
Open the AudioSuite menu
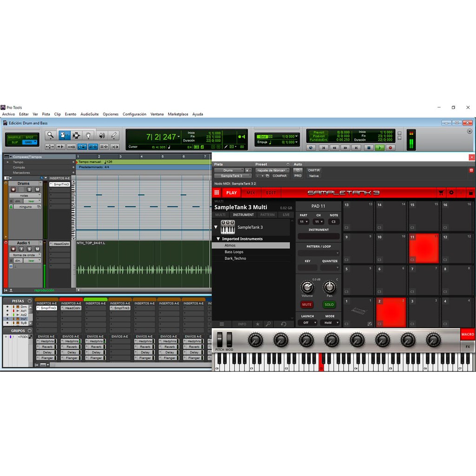(90, 114)
